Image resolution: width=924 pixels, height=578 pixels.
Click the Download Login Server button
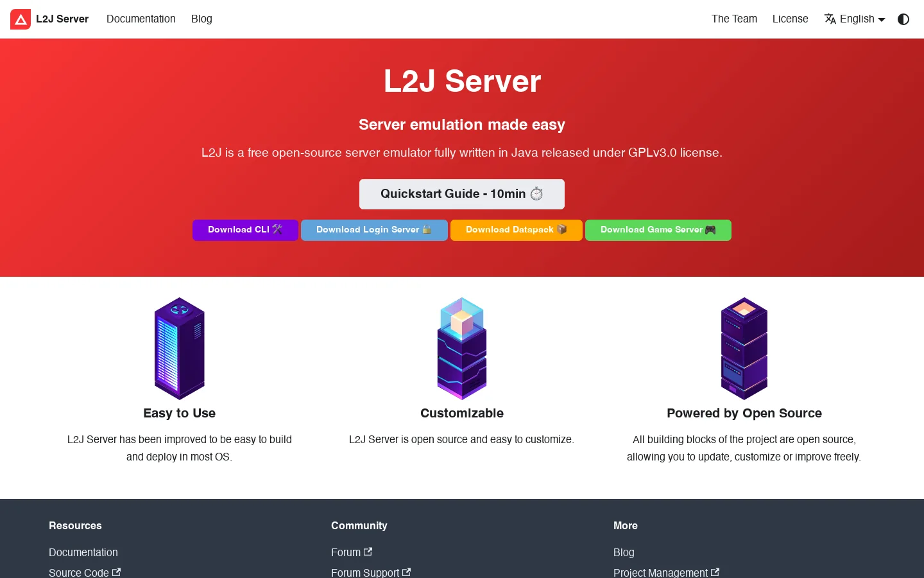point(374,230)
